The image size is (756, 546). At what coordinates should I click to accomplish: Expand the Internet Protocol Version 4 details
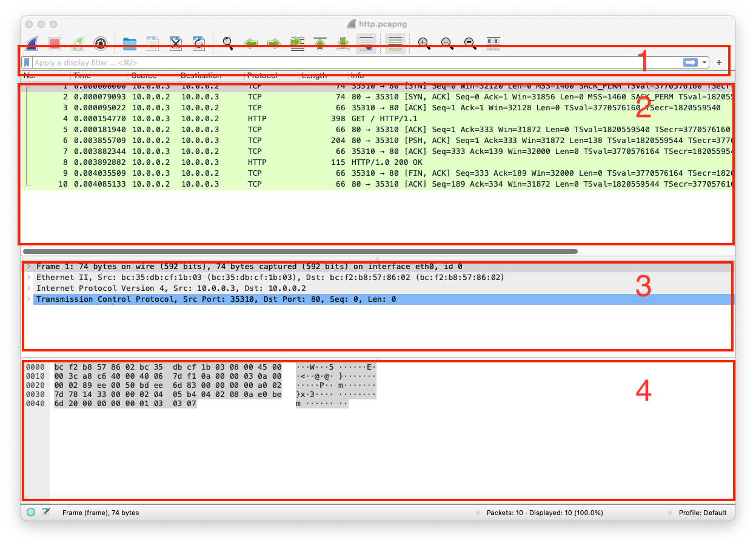point(28,288)
